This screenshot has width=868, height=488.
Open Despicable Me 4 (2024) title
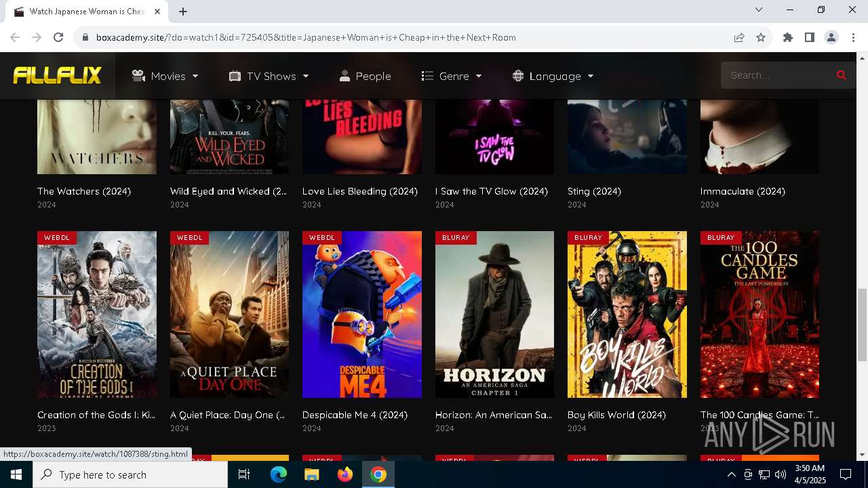click(x=355, y=415)
